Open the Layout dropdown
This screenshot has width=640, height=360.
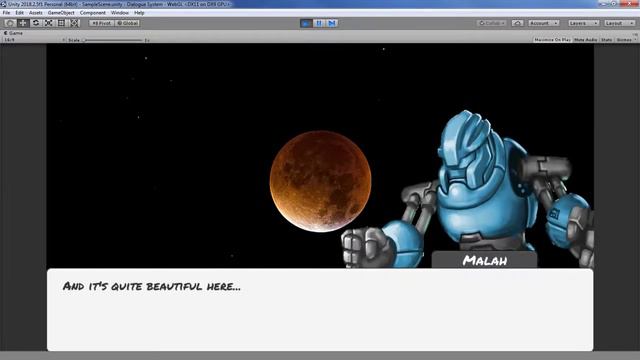(619, 23)
